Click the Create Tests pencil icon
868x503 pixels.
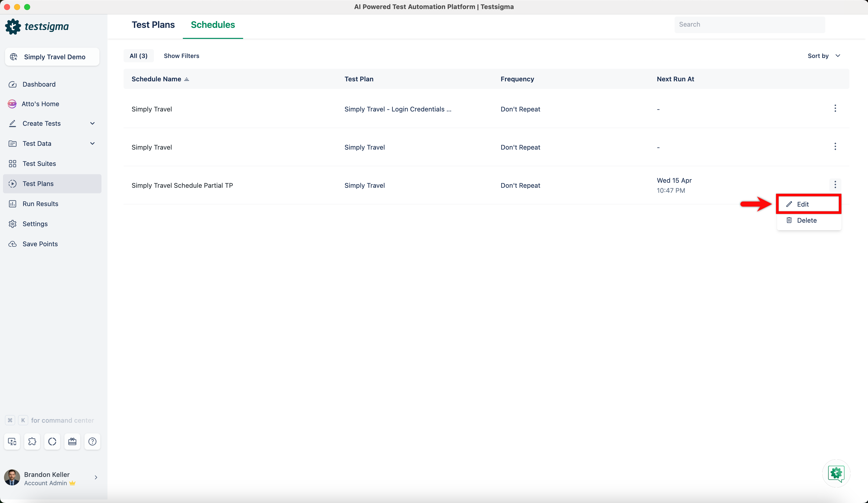(x=13, y=123)
